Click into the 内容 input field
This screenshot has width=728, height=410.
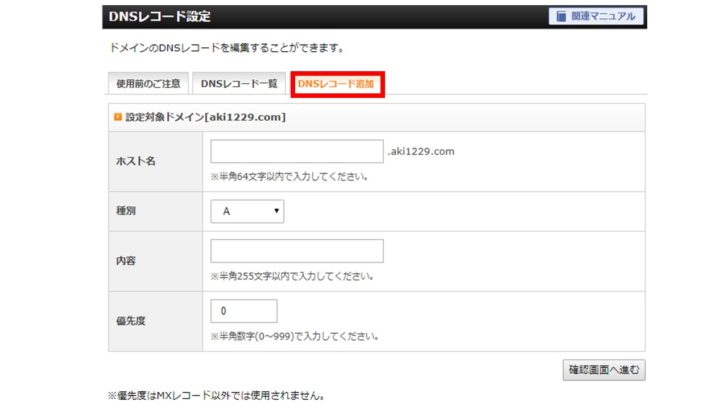coord(297,251)
